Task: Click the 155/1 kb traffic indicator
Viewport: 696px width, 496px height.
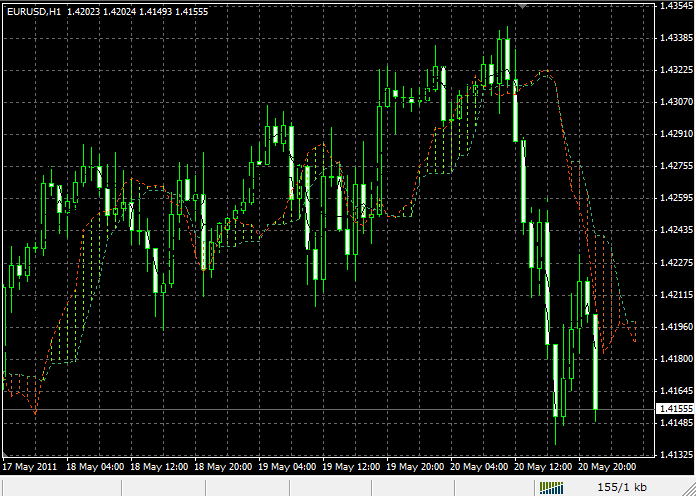Action: pos(622,488)
